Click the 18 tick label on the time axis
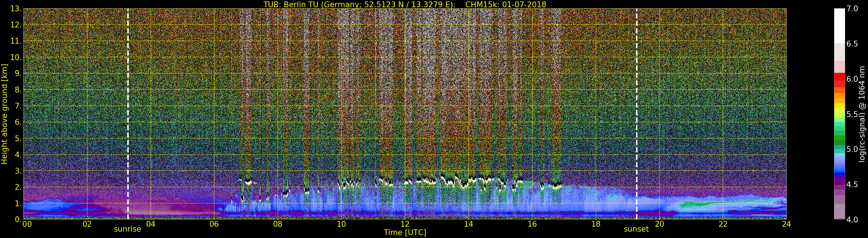 tap(596, 224)
